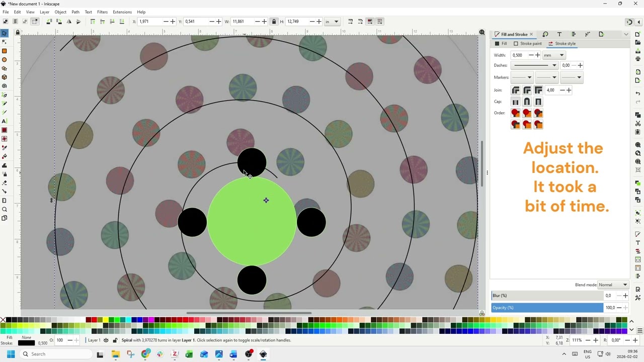Pick the Dropper color picker tool
The width and height of the screenshot is (644, 362).
pyautogui.click(x=5, y=148)
